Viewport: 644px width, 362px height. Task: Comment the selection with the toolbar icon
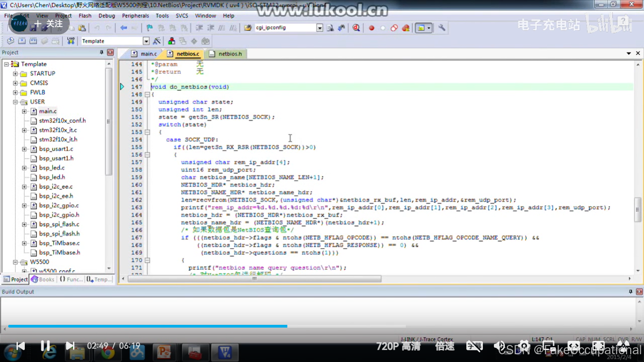click(222, 28)
